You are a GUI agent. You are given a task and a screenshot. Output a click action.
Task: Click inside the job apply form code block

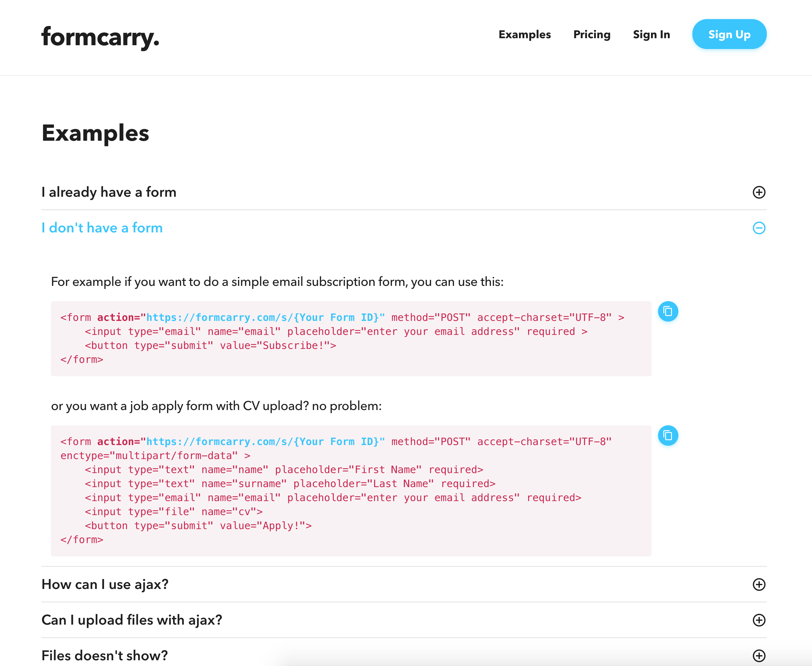(x=351, y=491)
